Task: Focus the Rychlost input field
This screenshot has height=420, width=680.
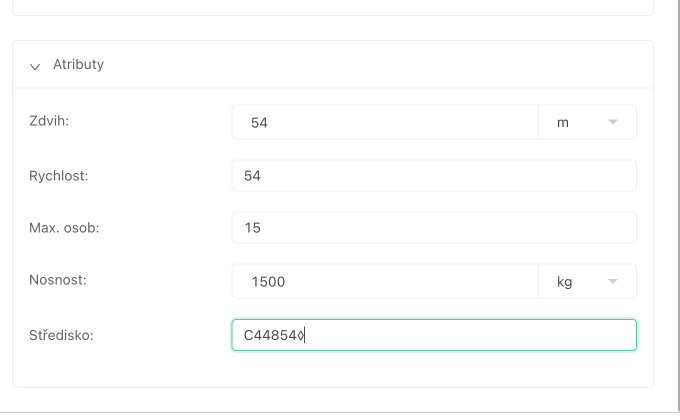Action: (x=433, y=175)
